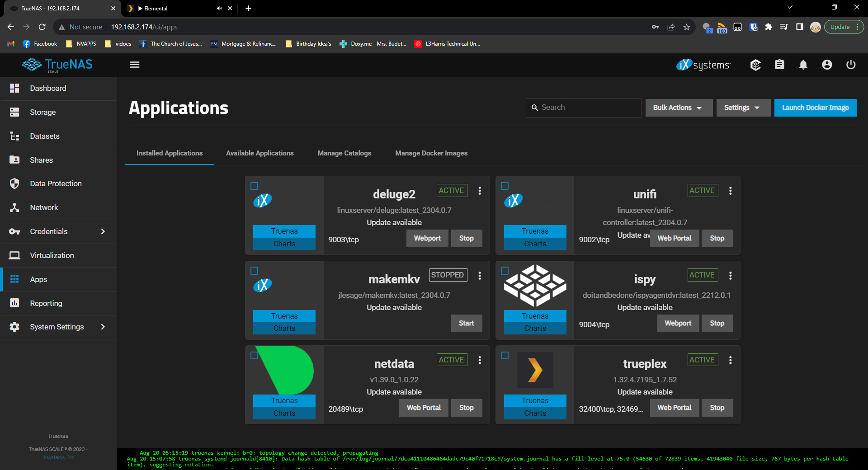Open Data Protection page
This screenshot has height=470, width=868.
58,183
